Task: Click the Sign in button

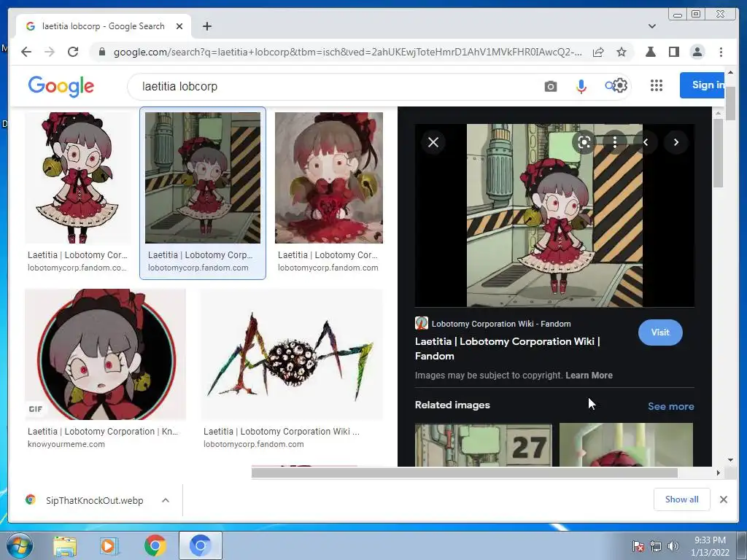Action: (703, 85)
